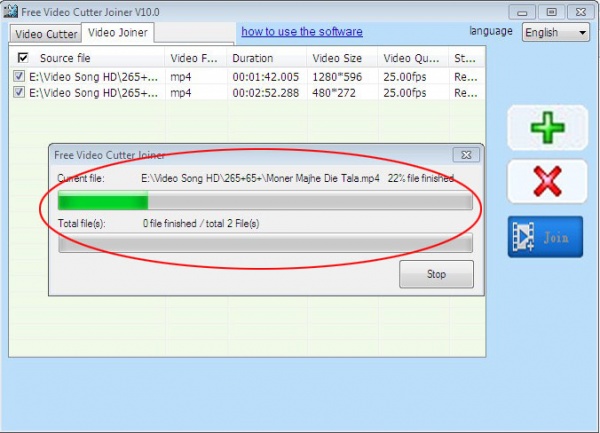Click the Moner Majhe Die Tala.mp4 file path
The height and width of the screenshot is (433, 600).
point(260,178)
